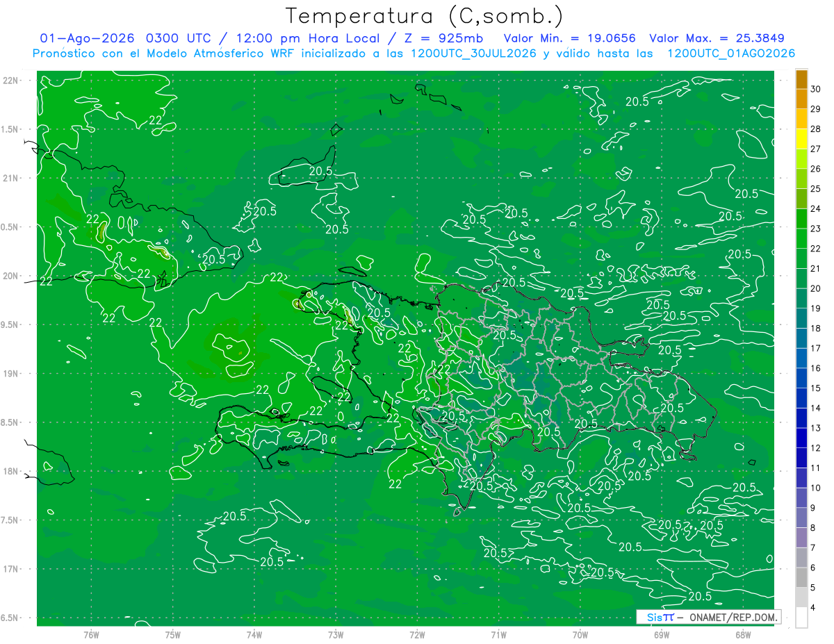
Task: Click the "21N" latitude axis label
Action: tap(12, 178)
